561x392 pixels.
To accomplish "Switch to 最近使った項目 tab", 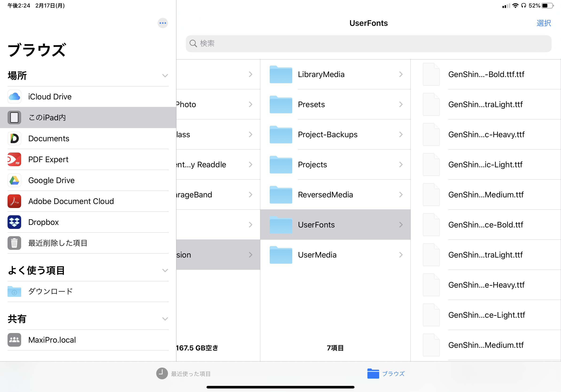I will pyautogui.click(x=183, y=373).
